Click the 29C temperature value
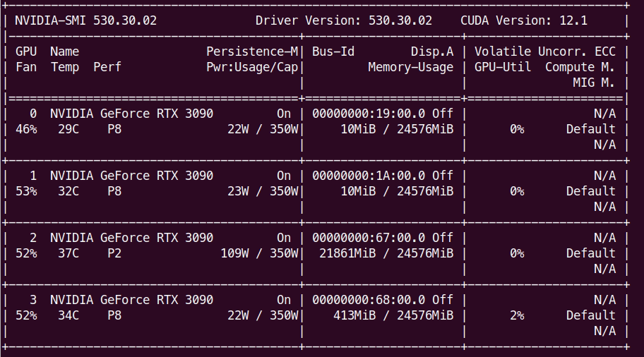 [x=68, y=129]
